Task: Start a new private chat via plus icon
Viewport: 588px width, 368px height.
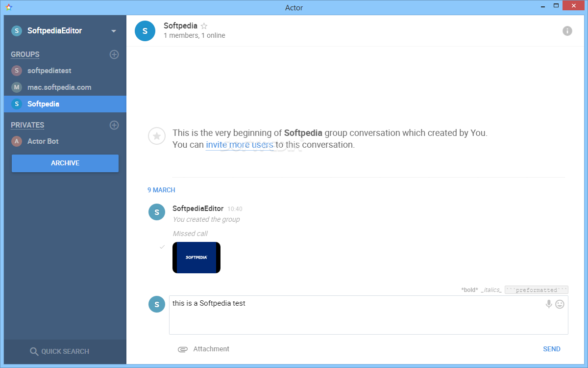Action: point(114,125)
